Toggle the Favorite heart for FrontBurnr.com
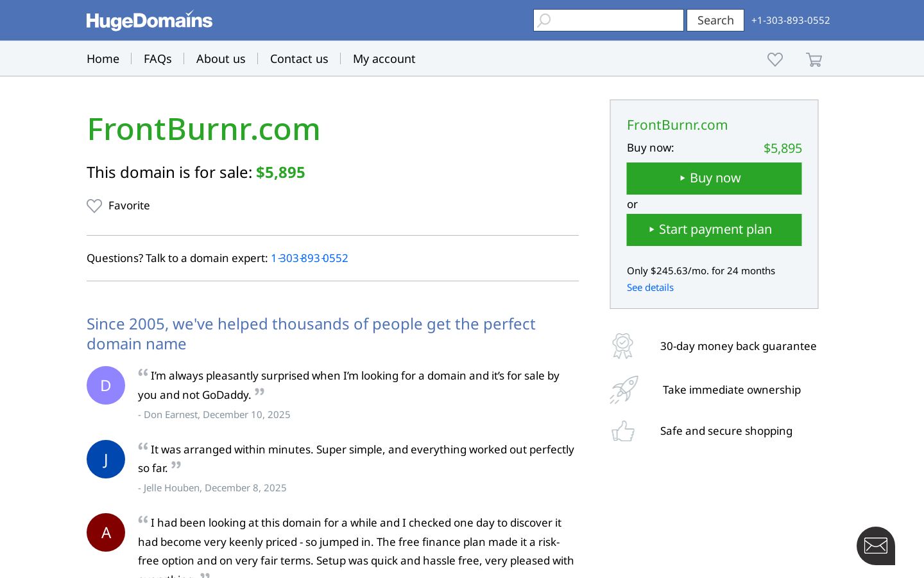The height and width of the screenshot is (578, 924). [x=94, y=206]
